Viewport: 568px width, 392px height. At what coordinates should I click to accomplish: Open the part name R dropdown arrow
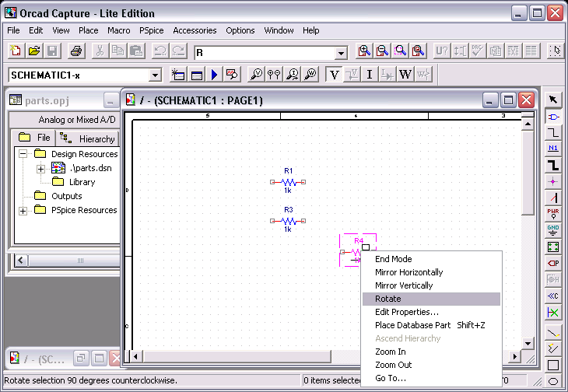pyautogui.click(x=341, y=53)
